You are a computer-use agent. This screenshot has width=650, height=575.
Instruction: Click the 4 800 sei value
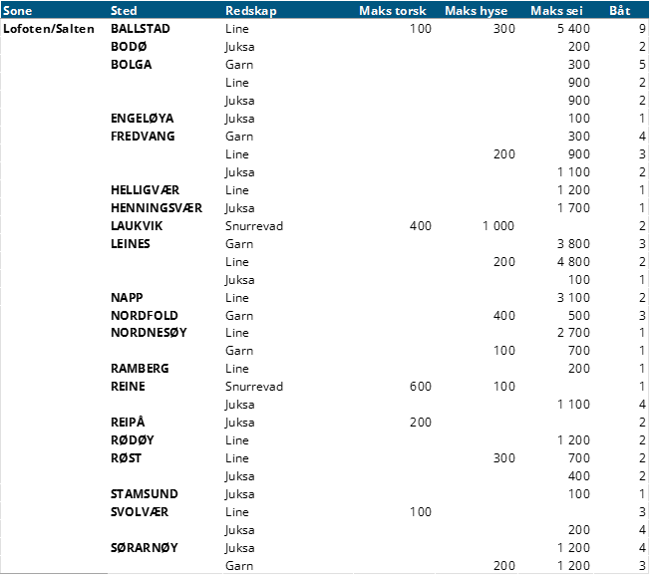tap(573, 262)
